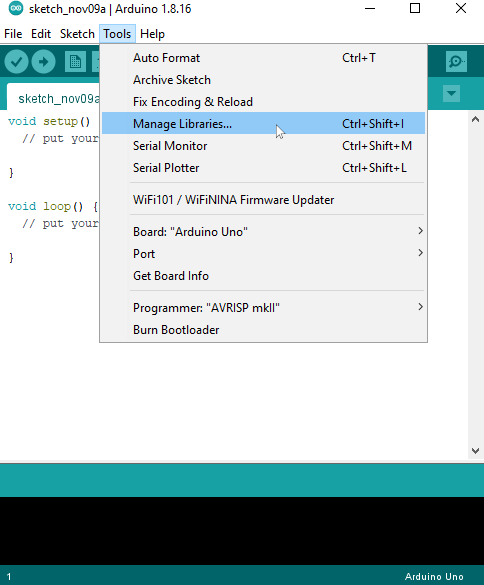
Task: Open the Sketch menu
Action: (77, 34)
